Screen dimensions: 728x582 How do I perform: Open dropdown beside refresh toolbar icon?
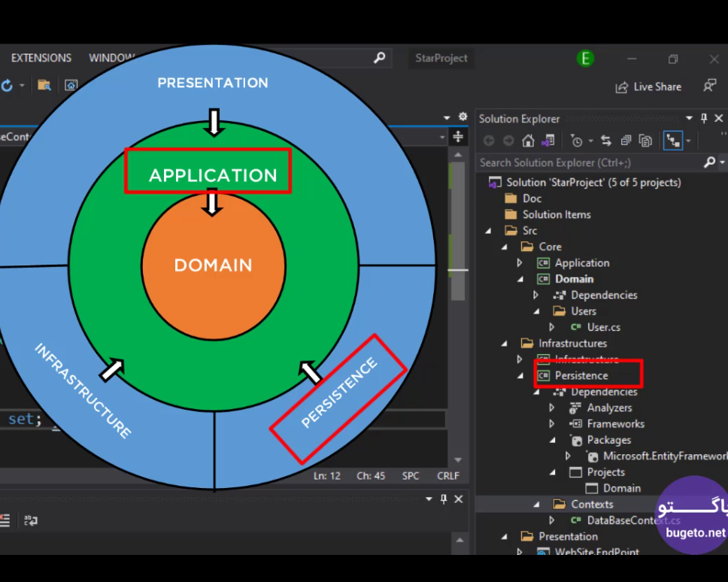point(21,86)
